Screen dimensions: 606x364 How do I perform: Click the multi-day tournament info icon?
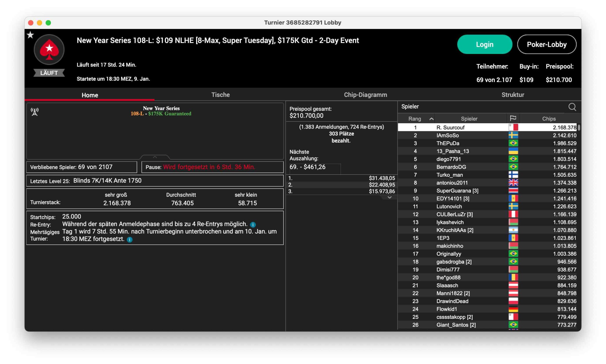(x=129, y=239)
